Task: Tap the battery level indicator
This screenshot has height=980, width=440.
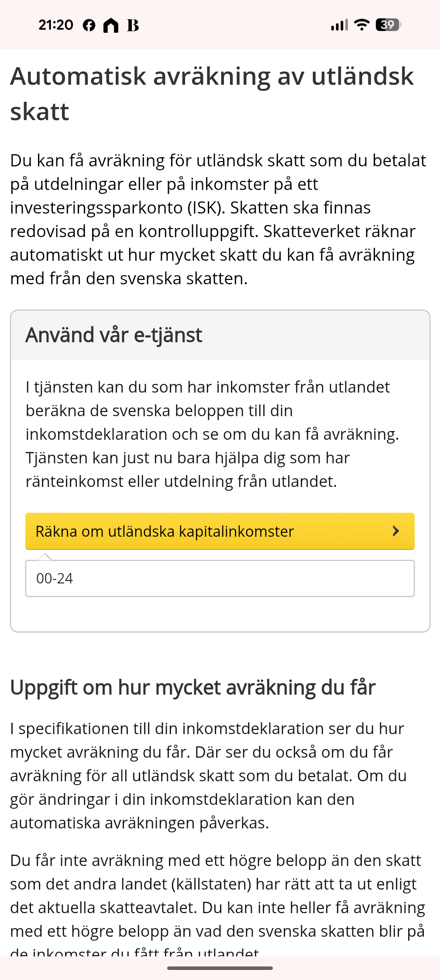Action: point(388,25)
